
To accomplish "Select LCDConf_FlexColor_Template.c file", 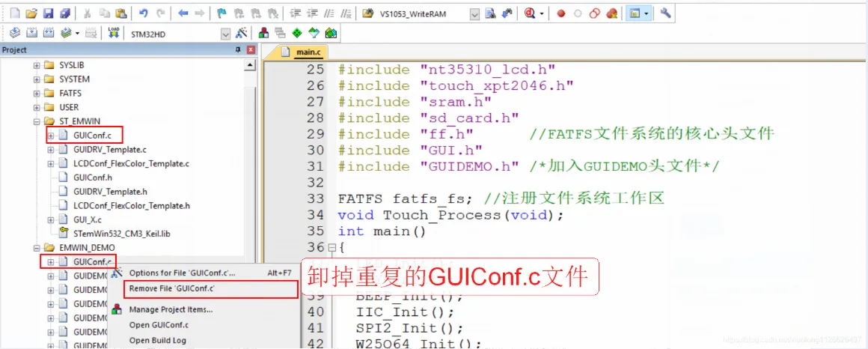I will (131, 163).
